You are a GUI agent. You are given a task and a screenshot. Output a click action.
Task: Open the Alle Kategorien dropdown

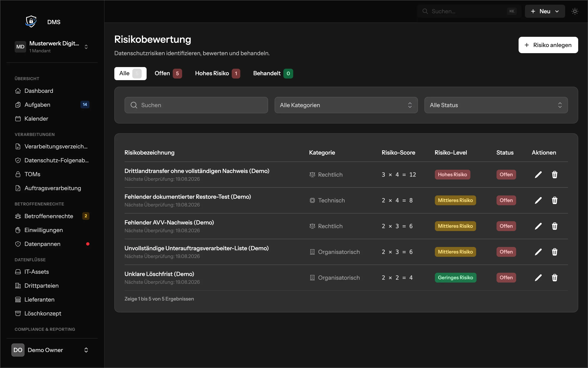pyautogui.click(x=346, y=105)
